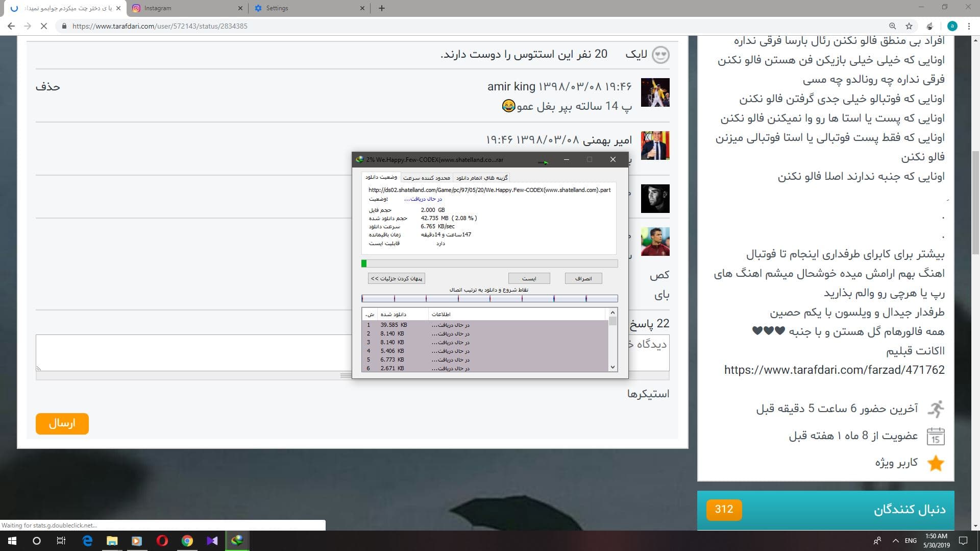Click the extension icon beside the bookmark star
The image size is (980, 551).
click(x=929, y=26)
